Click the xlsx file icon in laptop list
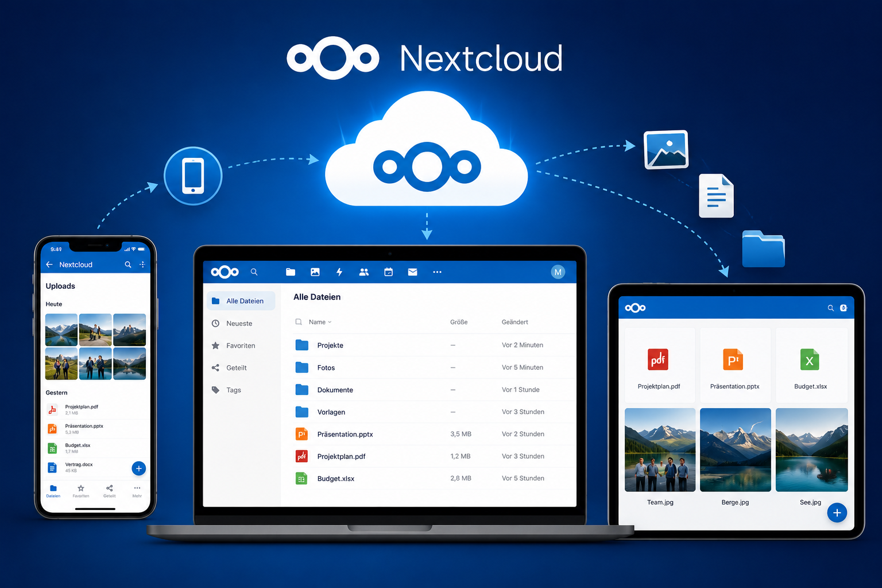Viewport: 882px width, 588px height. 301,478
